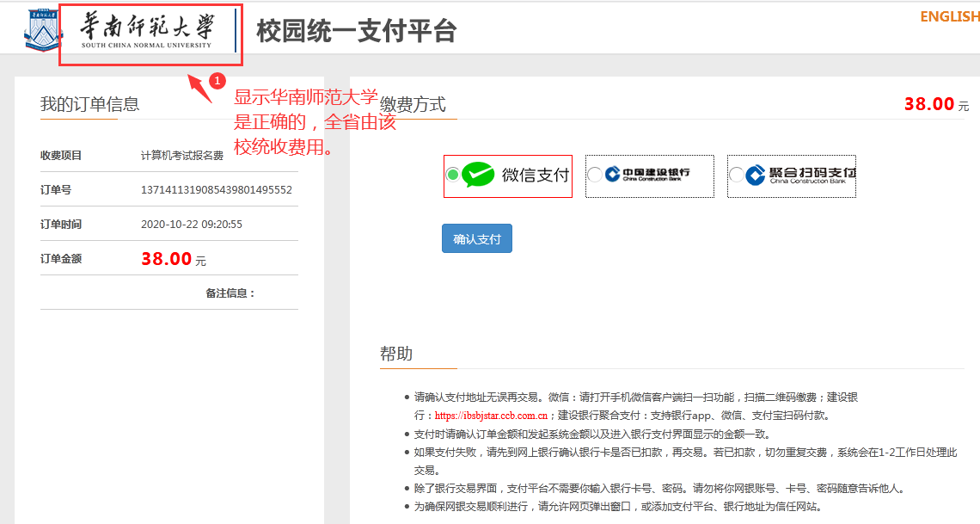Screen dimensions: 980x524
Task: Click the red numbered annotation badge 1
Action: click(217, 81)
